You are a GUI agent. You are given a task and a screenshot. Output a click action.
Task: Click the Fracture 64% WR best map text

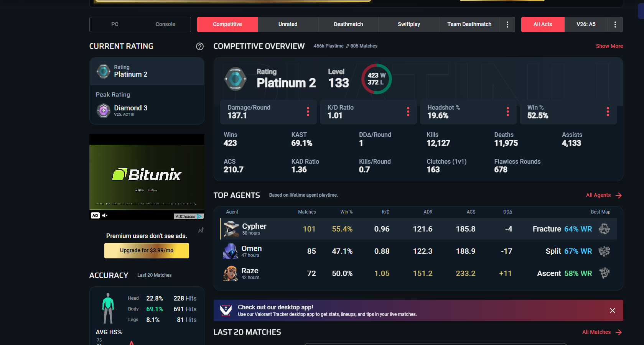[562, 229]
